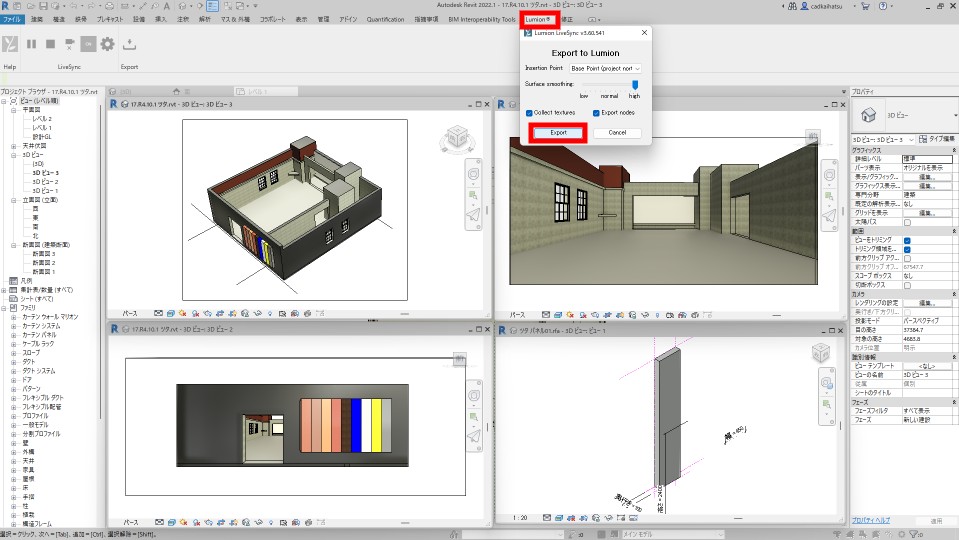The image size is (959, 540).
Task: Click the filter icon in bottom-right status bar
Action: (914, 534)
